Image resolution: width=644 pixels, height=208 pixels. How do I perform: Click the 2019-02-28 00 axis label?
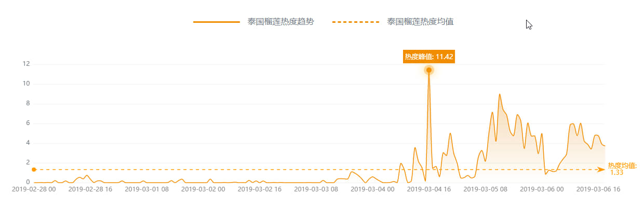34,189
